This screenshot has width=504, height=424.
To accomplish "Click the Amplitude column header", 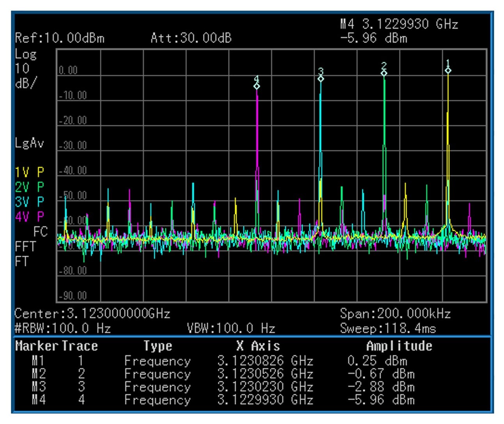I will click(399, 346).
